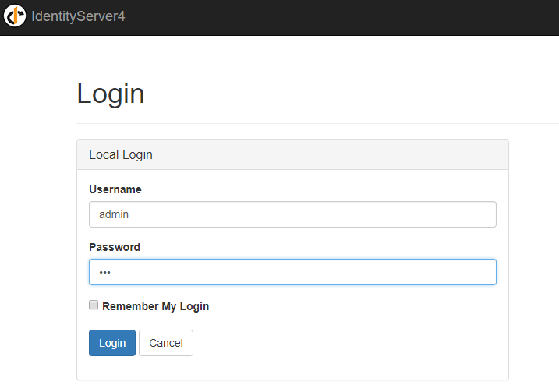Focus the Username input field
The image size is (559, 392).
pos(292,214)
